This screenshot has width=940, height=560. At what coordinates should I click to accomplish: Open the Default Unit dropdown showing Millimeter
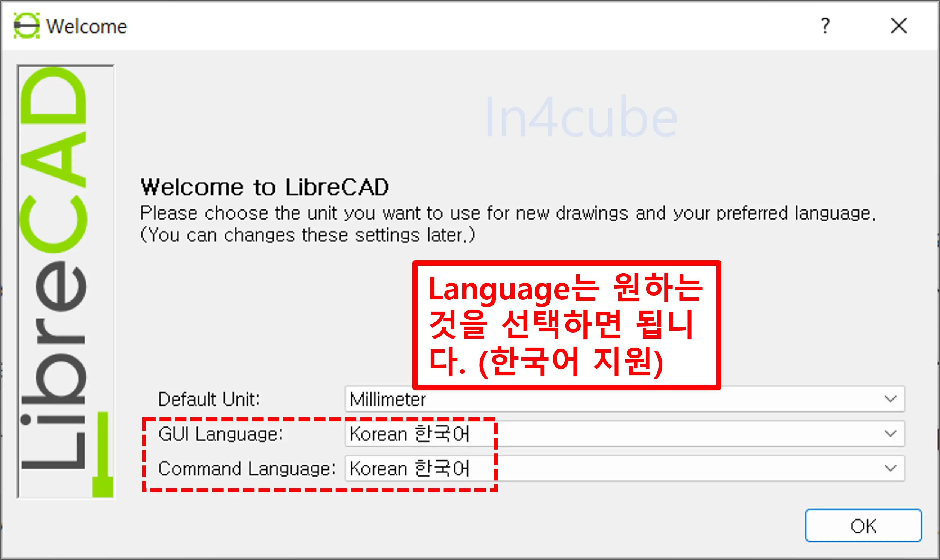click(x=625, y=399)
